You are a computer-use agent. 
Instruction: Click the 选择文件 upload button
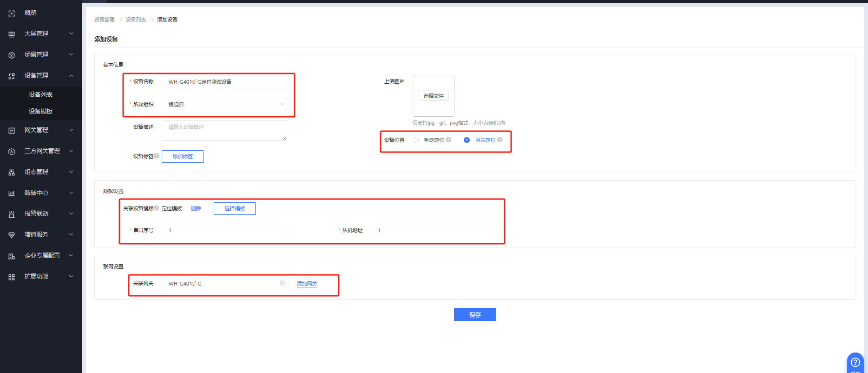[x=434, y=95]
